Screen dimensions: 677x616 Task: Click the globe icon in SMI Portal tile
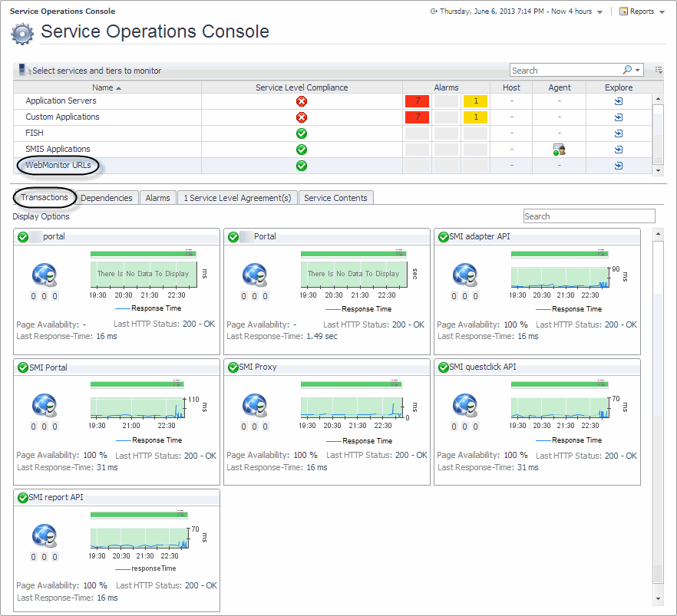[x=45, y=406]
